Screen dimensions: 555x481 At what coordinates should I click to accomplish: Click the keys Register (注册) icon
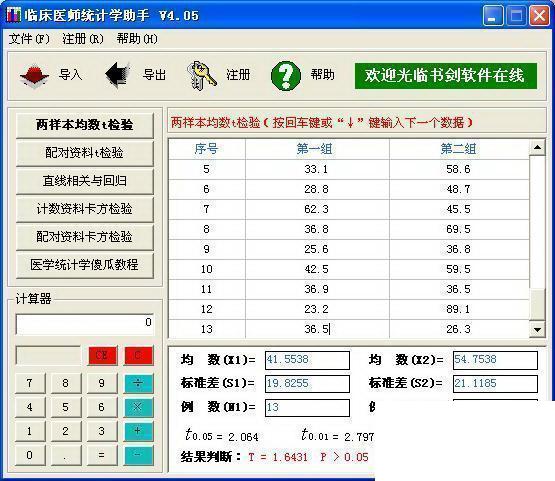201,75
